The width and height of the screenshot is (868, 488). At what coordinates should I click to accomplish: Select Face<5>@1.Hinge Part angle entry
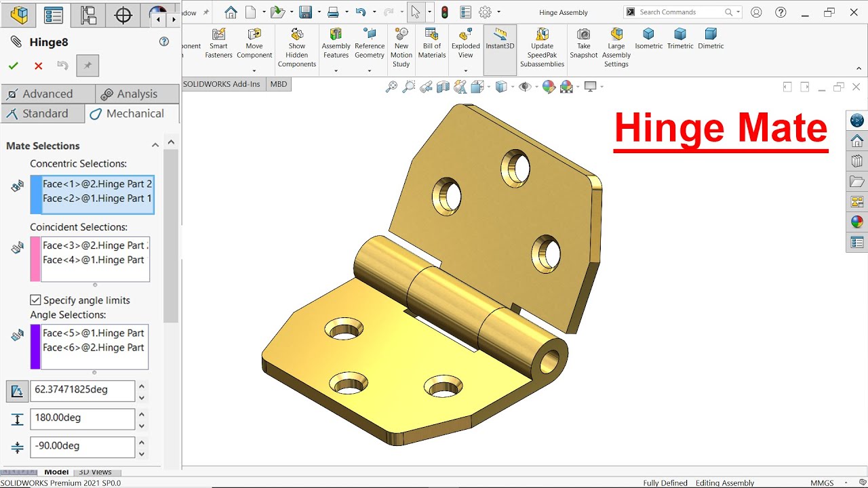[x=94, y=333]
